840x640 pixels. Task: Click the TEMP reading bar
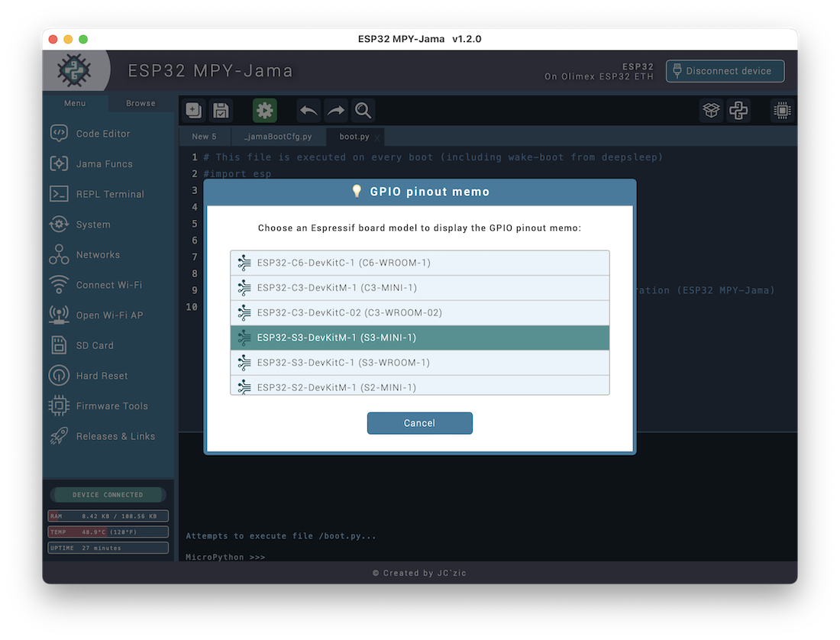[x=108, y=532]
